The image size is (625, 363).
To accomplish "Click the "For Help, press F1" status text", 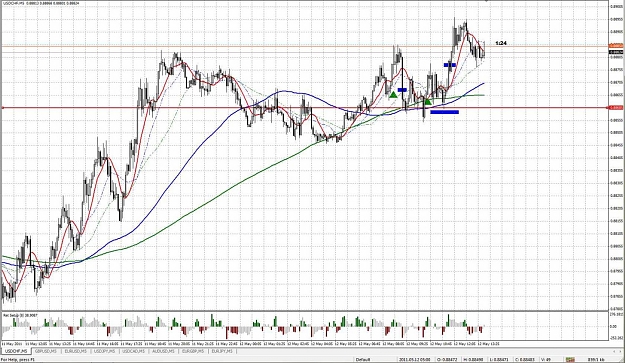I will tap(18, 359).
